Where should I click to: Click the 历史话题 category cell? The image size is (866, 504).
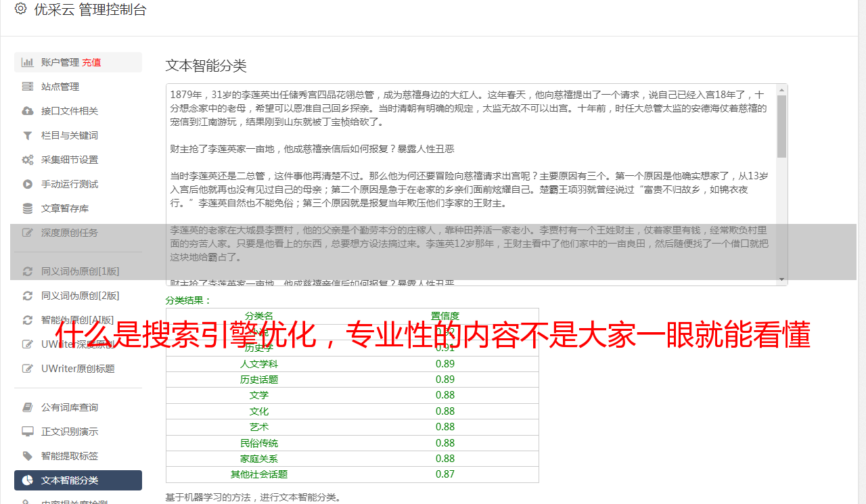click(x=259, y=380)
